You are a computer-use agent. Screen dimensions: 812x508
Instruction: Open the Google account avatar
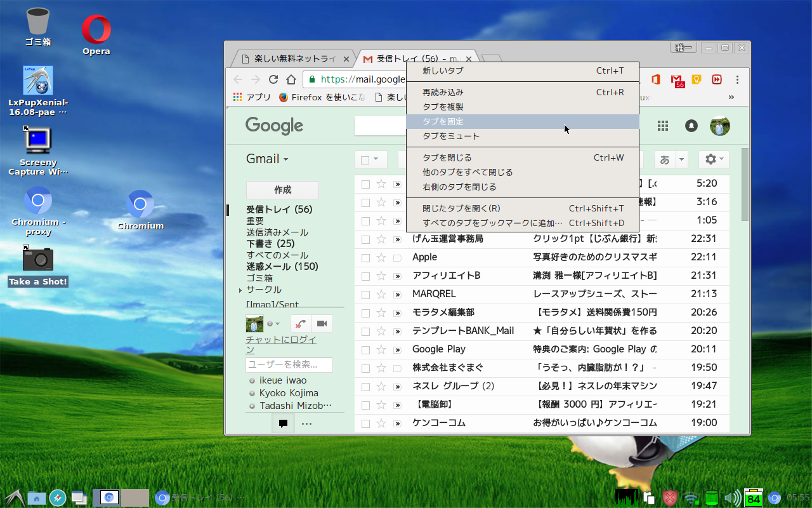coord(720,126)
